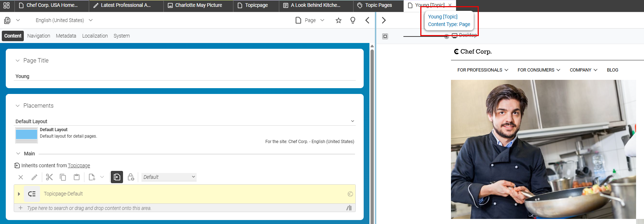This screenshot has height=224, width=644.
Task: Switch to Charlotte May Picture tab
Action: point(198,5)
